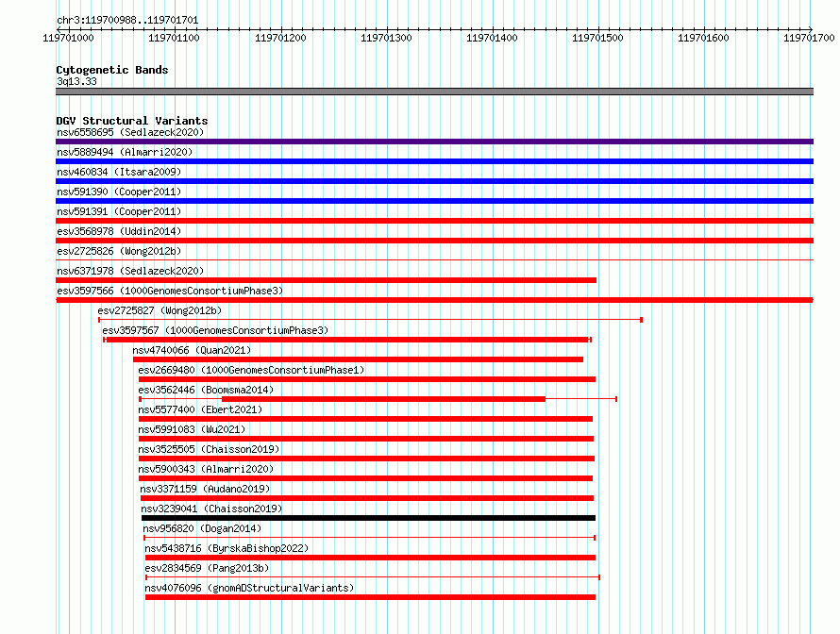Screen dimensions: 840x634
Task: Select esv3597567 (1000GenomesConsortiumPhase3) label
Action: point(215,330)
